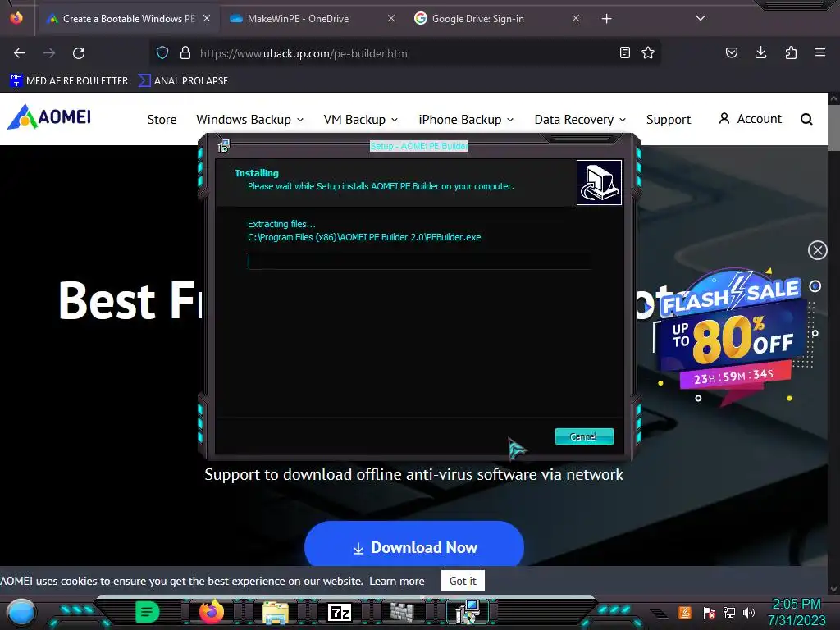This screenshot has height=630, width=840.
Task: Open the Account link
Action: (750, 119)
